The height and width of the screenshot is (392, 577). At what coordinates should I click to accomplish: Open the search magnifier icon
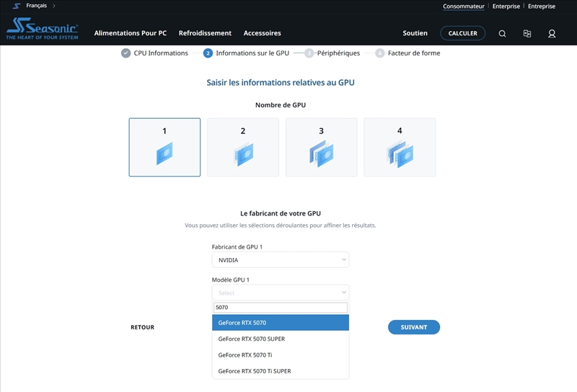point(503,33)
